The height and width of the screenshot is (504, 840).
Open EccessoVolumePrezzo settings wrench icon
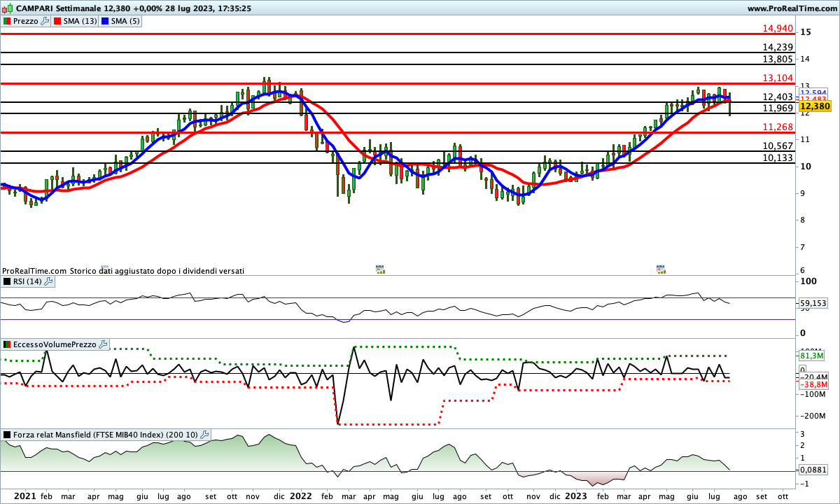(x=104, y=344)
